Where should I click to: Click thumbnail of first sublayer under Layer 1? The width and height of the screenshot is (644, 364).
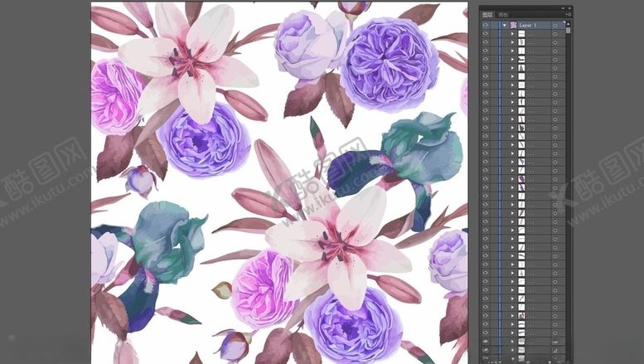[521, 34]
